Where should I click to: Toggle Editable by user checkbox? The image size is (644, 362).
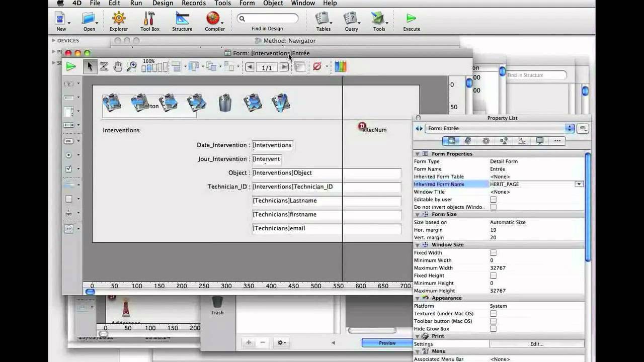pos(493,200)
